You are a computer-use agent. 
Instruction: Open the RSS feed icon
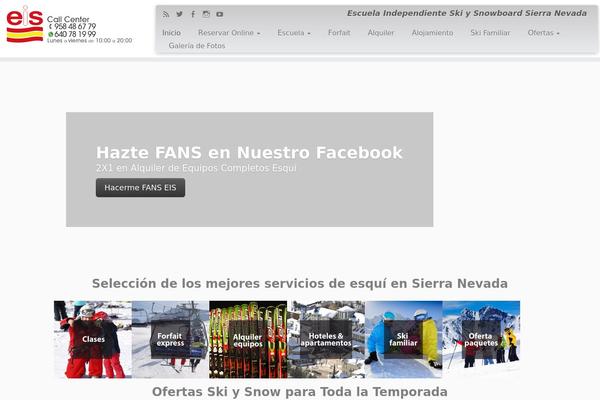coord(166,14)
